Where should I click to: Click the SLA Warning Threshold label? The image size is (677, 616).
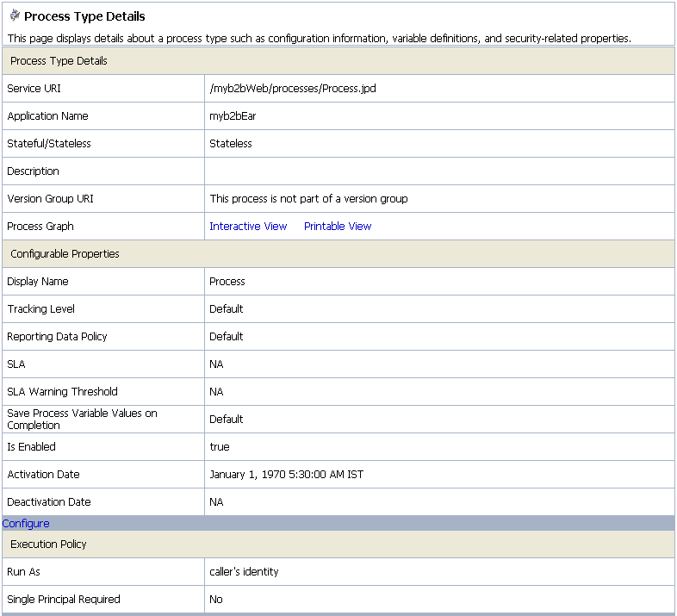click(x=62, y=392)
